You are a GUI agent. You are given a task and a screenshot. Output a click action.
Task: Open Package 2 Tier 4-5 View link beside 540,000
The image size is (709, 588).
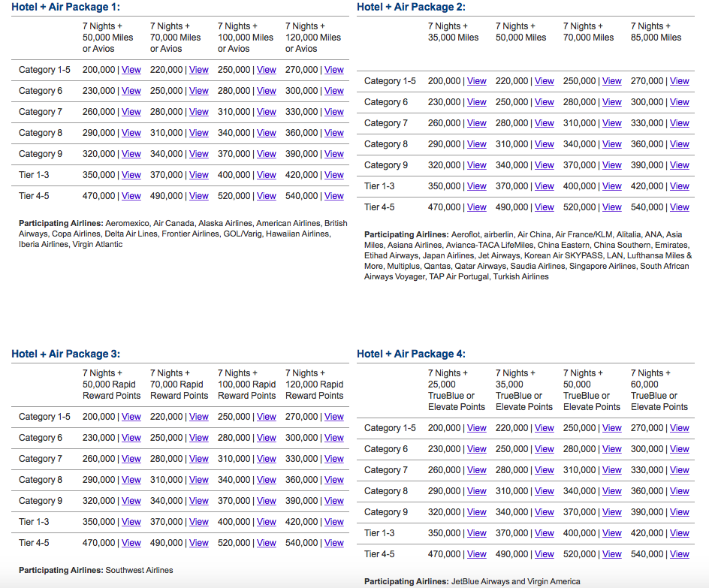click(x=680, y=207)
